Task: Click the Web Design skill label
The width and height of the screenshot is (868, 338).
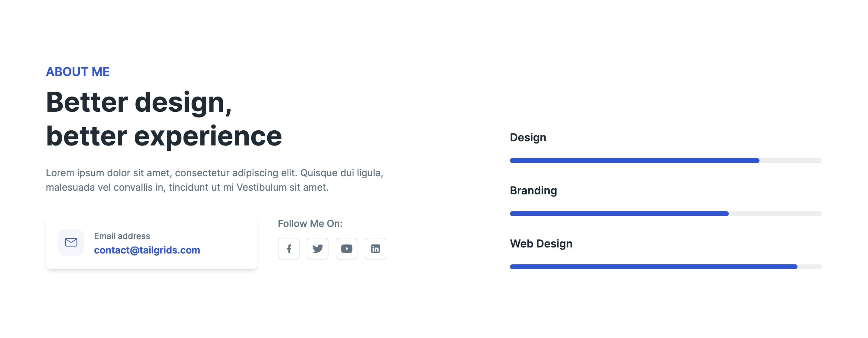Action: 541,244
